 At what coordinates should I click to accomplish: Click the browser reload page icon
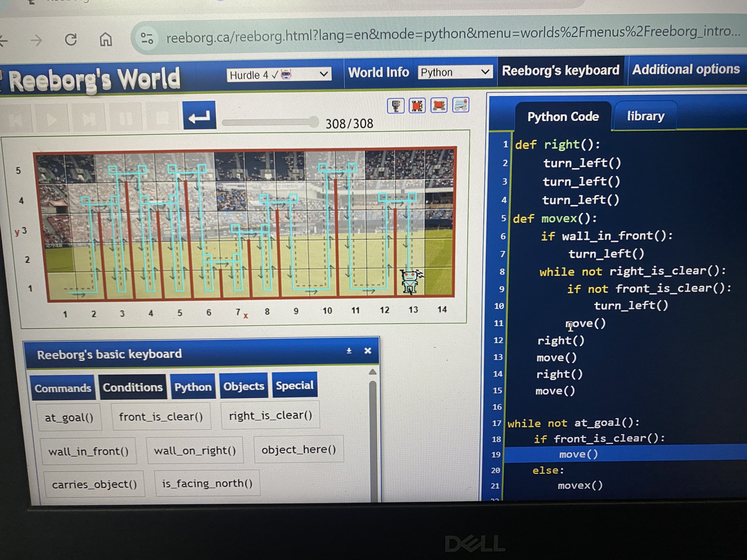(71, 40)
